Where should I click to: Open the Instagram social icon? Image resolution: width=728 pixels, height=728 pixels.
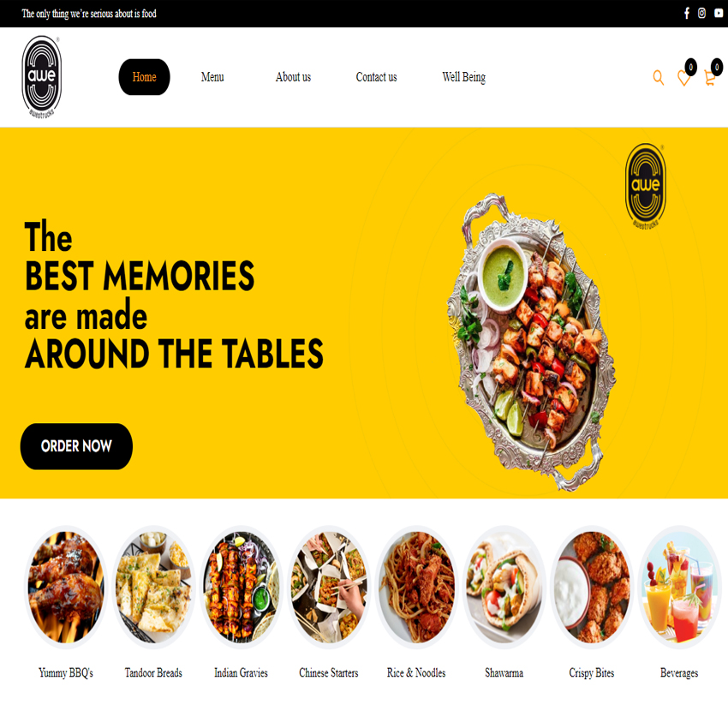point(701,14)
